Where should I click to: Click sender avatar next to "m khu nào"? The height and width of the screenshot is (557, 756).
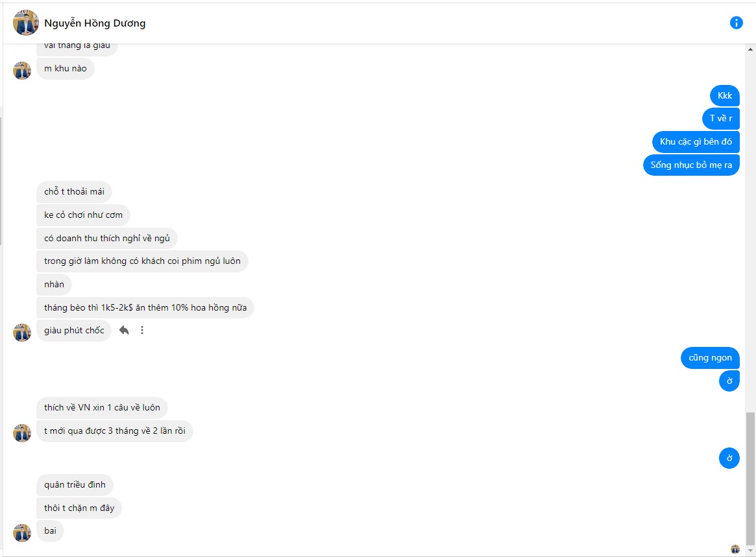tap(22, 70)
